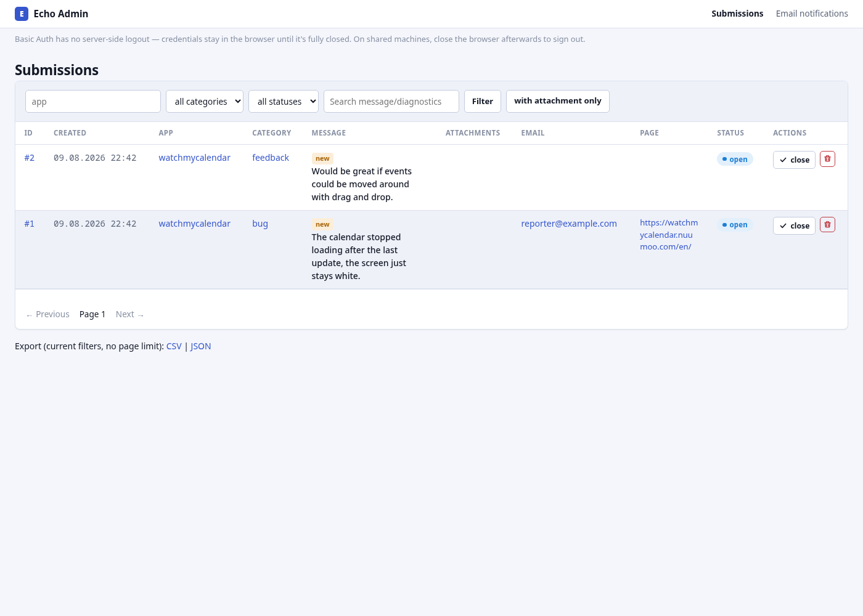Filter by feedback category link

(x=271, y=158)
